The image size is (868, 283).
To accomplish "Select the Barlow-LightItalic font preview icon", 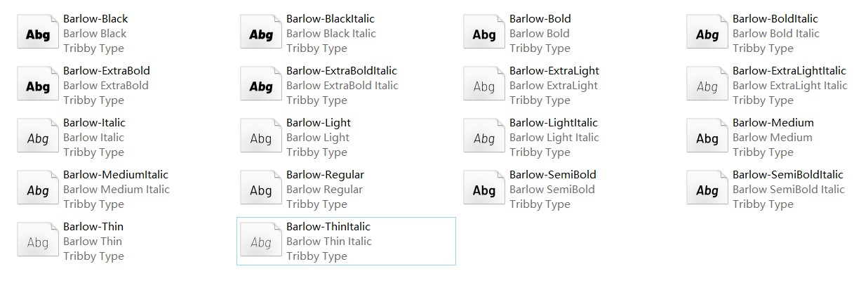I will 484,138.
